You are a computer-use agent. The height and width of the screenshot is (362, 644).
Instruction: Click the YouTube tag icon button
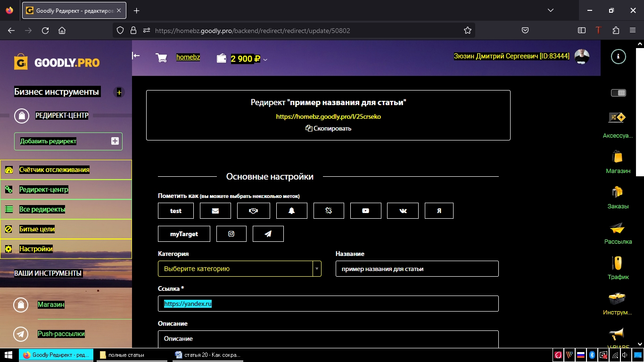coord(365,211)
